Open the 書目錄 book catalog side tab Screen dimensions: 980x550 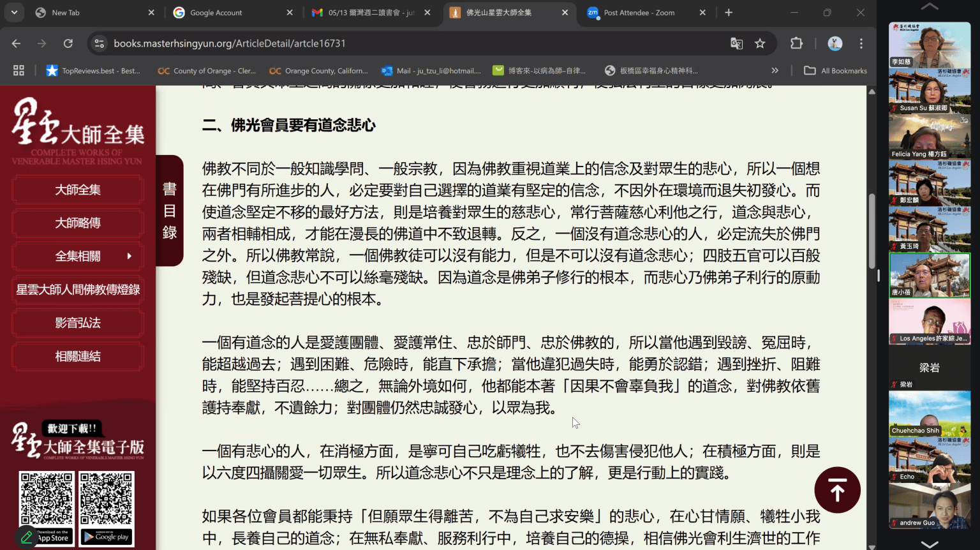pyautogui.click(x=169, y=211)
